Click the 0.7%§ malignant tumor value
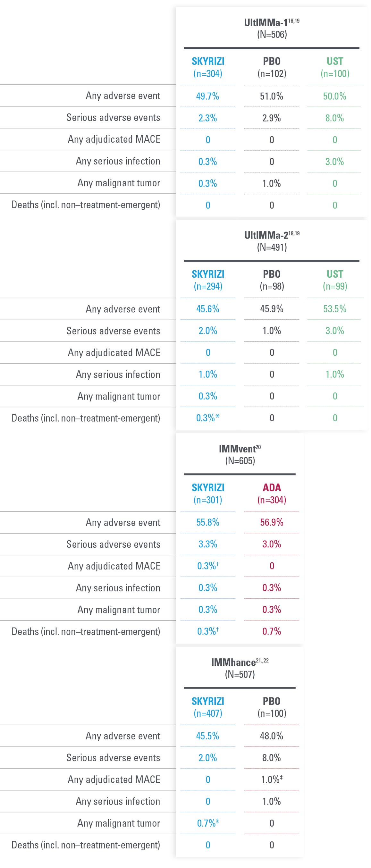 coord(207,823)
